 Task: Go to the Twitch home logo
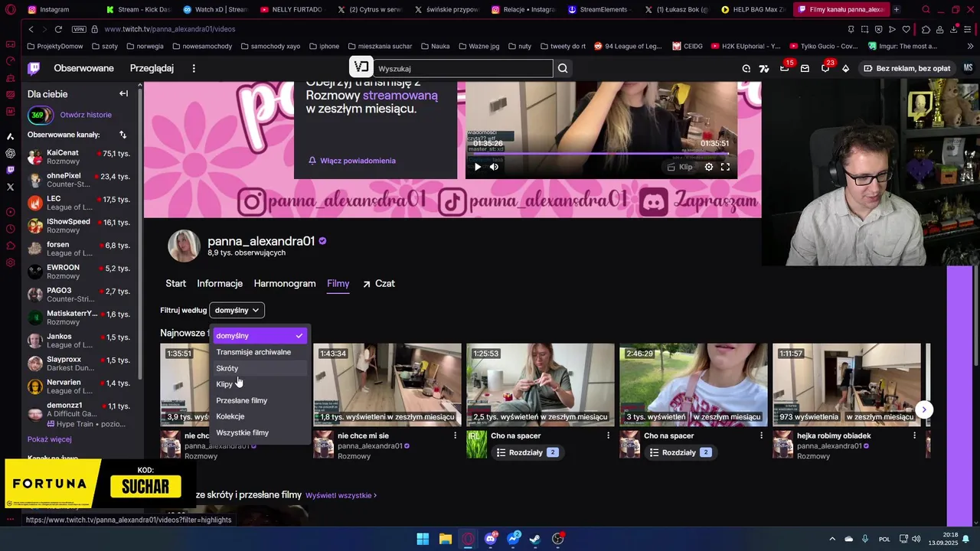34,68
